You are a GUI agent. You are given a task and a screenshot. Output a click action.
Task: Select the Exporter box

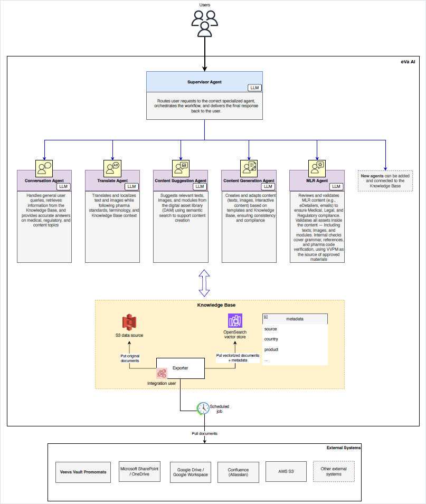[x=180, y=367]
